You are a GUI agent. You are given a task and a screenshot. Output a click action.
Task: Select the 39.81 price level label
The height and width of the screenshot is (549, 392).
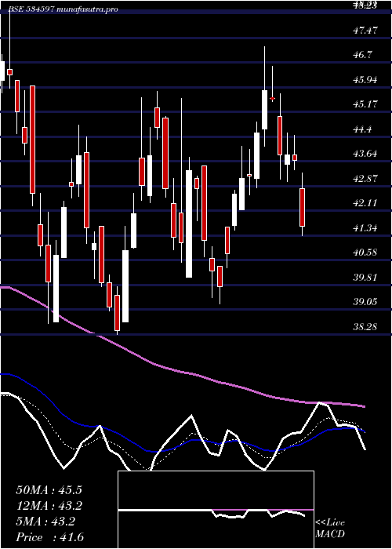point(365,278)
